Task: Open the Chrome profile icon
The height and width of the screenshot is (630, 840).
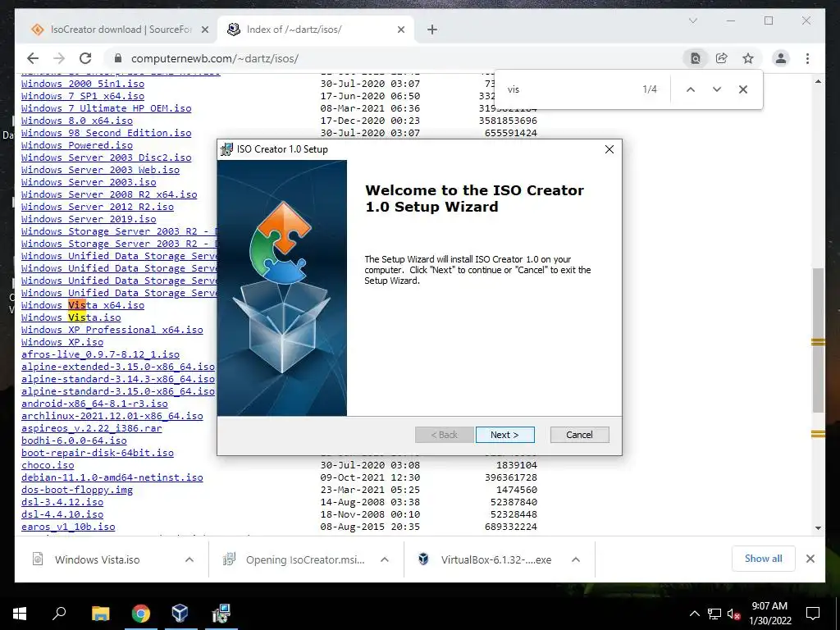Action: click(781, 58)
